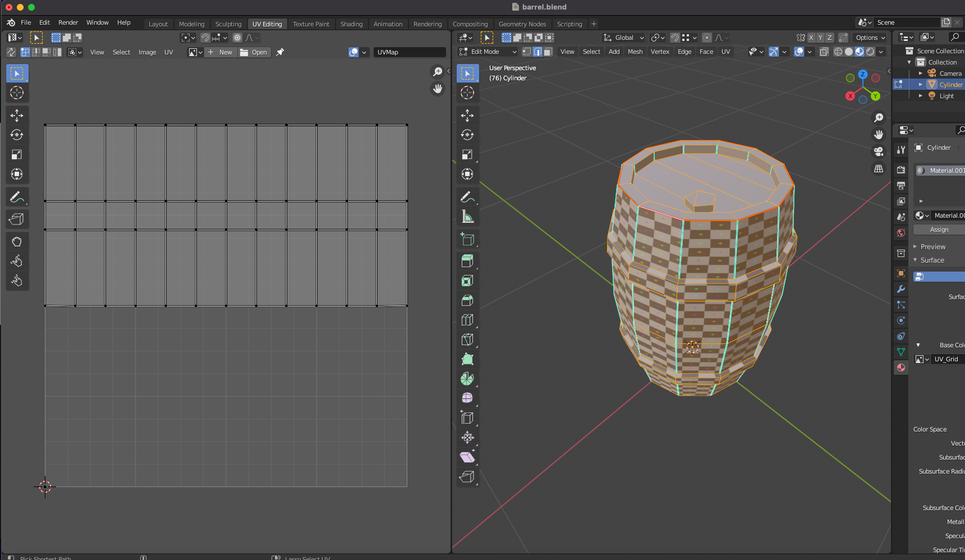Click the Open image button
965x560 pixels.
[254, 52]
